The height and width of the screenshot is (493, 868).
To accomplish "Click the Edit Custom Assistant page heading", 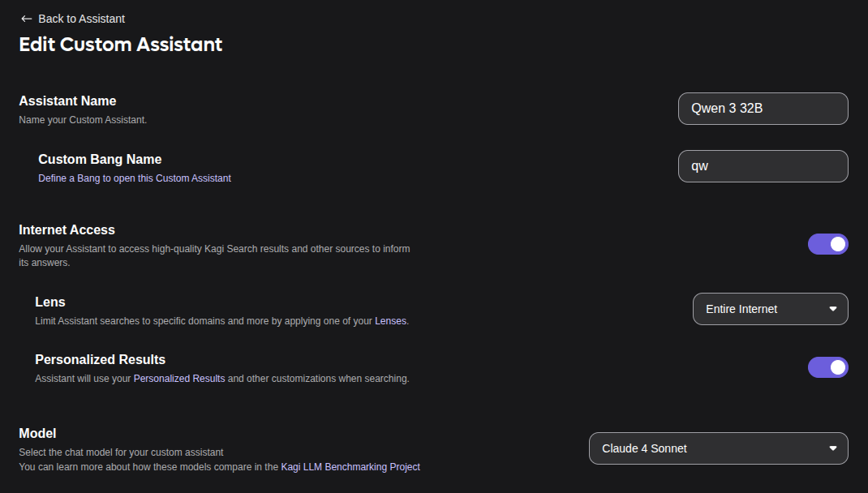I will [x=120, y=45].
